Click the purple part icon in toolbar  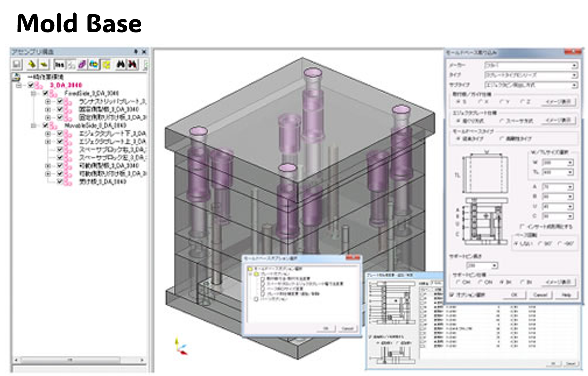tap(82, 64)
